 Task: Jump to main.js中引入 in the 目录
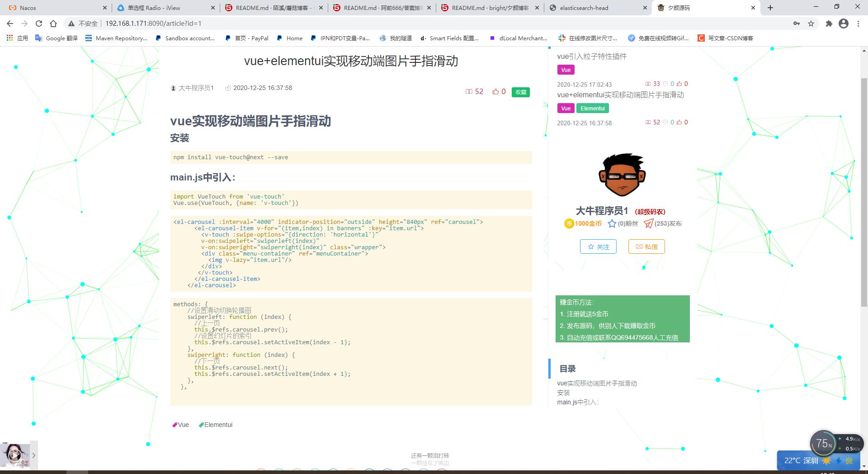pos(578,402)
